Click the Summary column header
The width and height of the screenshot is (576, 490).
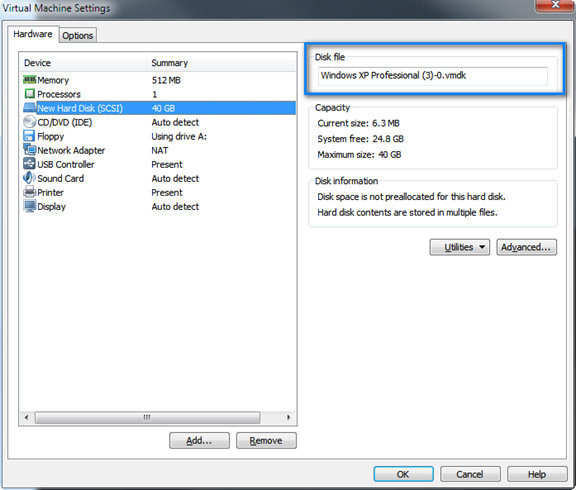[x=221, y=63]
